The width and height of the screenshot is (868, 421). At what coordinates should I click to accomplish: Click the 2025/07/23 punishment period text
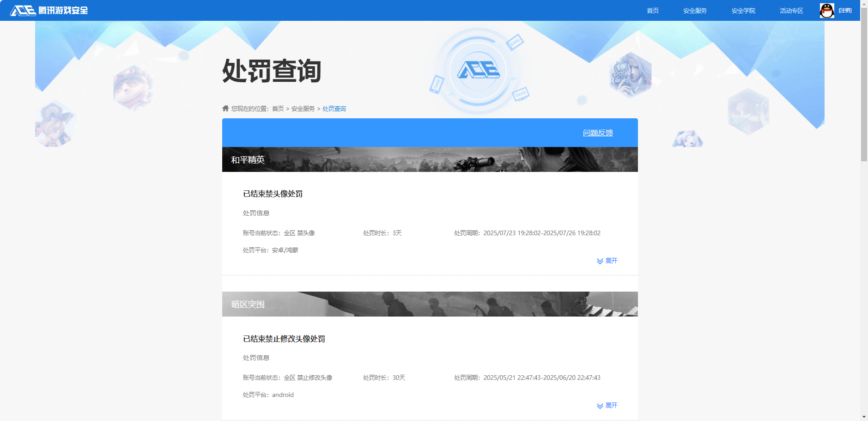(527, 233)
